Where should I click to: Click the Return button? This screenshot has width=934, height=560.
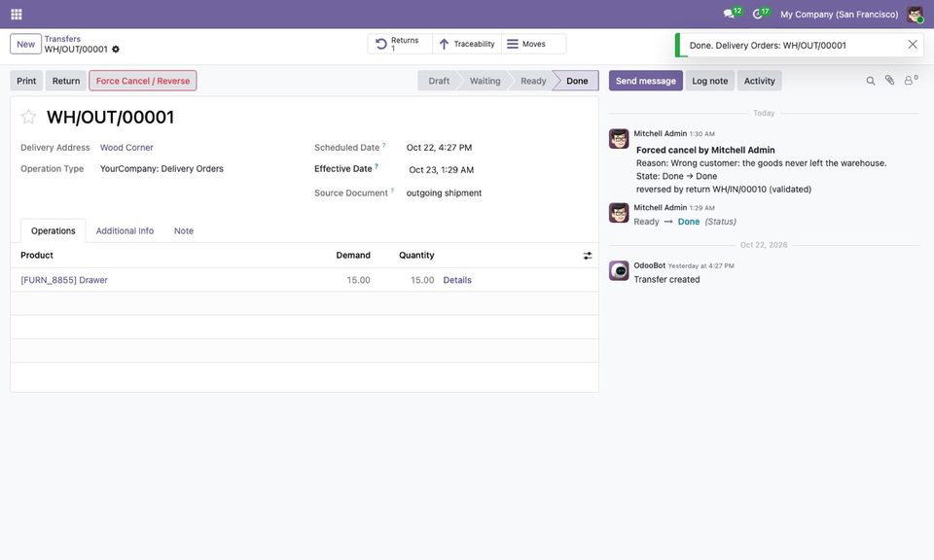pyautogui.click(x=66, y=81)
